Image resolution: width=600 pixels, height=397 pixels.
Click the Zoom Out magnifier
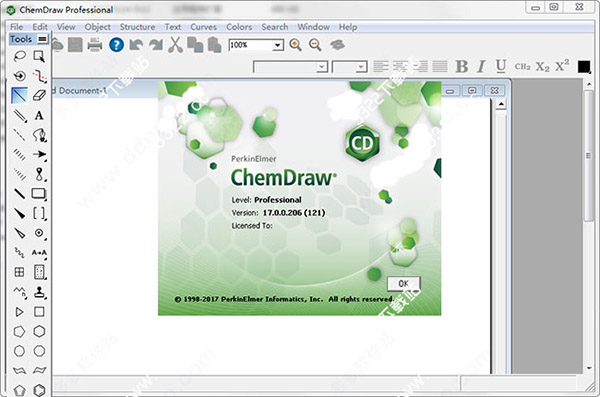point(315,45)
